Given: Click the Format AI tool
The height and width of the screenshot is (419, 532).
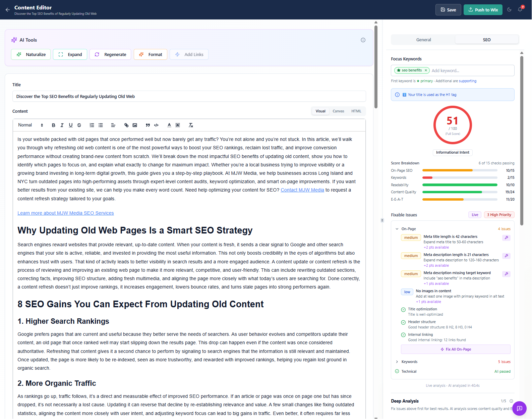Looking at the screenshot, I should point(151,54).
